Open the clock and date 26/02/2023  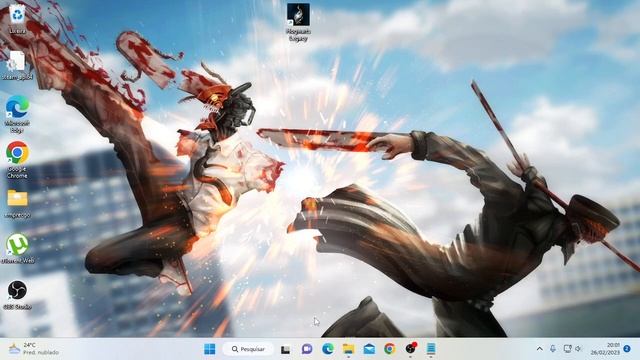pos(605,349)
